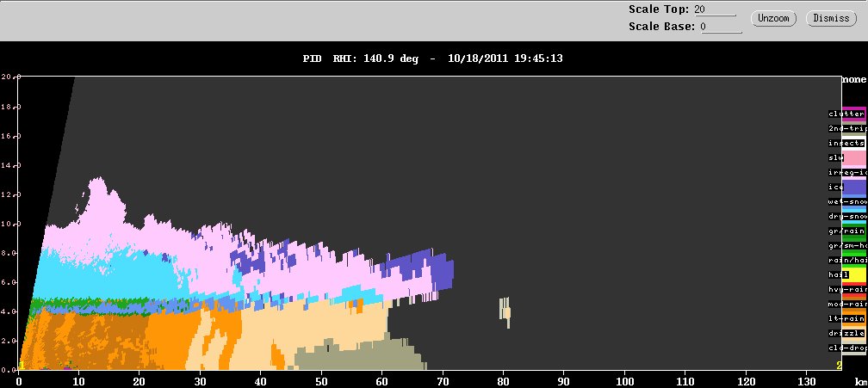This screenshot has width=868, height=388.
Task: Select the drizzle legend entry
Action: click(x=846, y=334)
